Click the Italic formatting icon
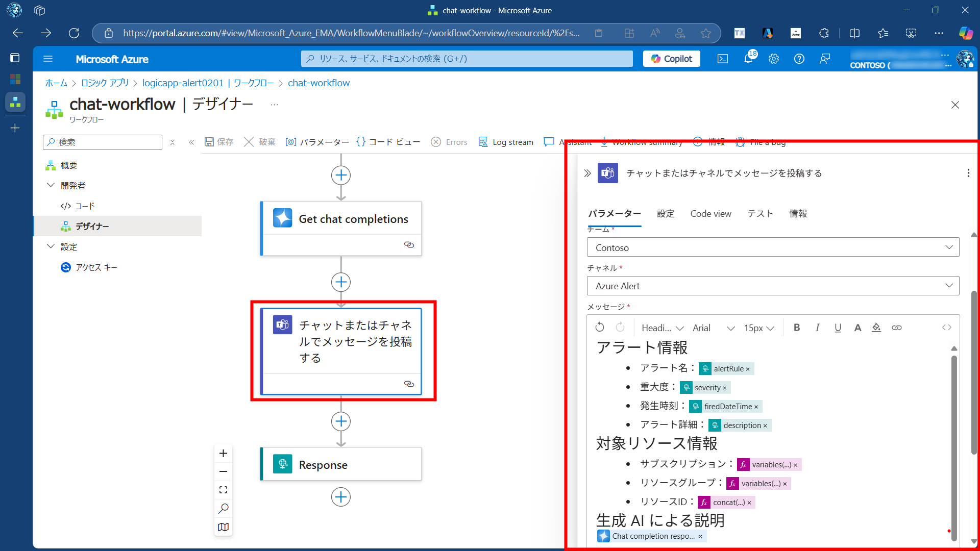The height and width of the screenshot is (551, 980). coord(817,328)
